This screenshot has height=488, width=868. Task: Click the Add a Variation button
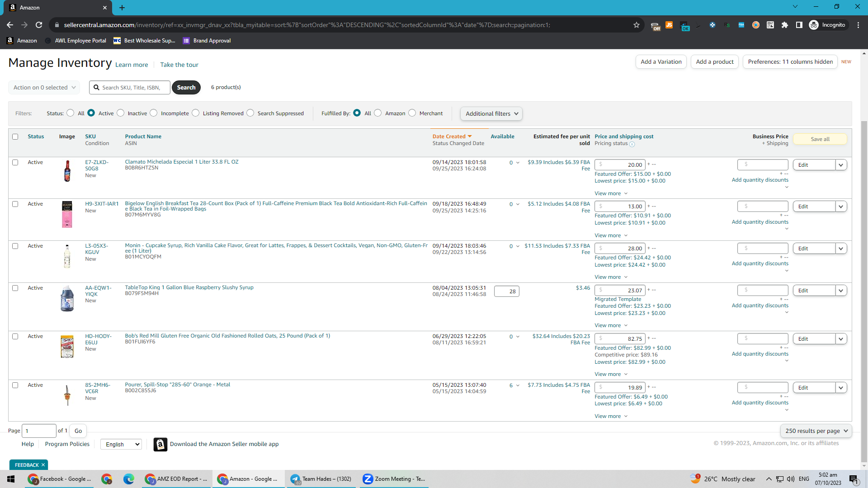point(661,62)
